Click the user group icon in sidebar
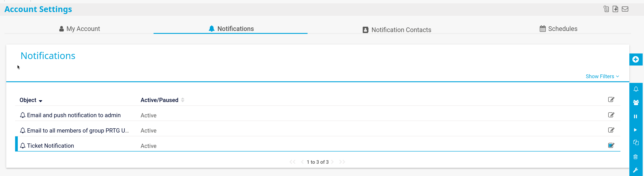The image size is (644, 176). click(x=636, y=102)
